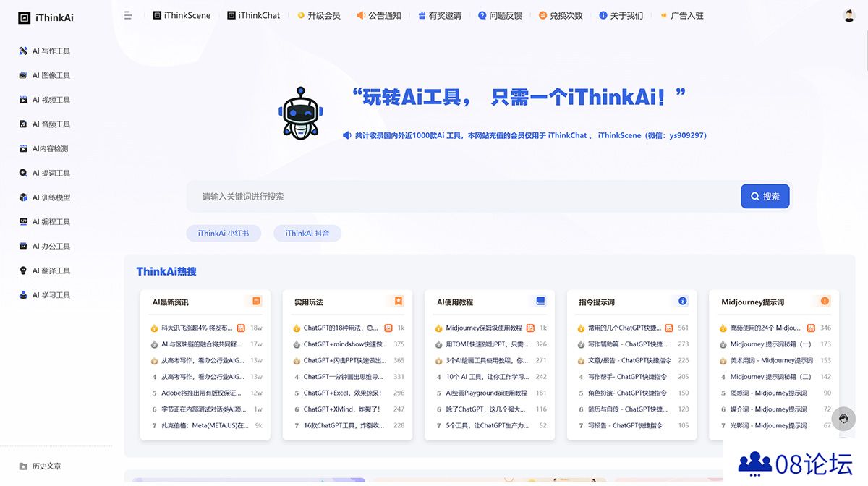Open AI 视频工具 in sidebar

(45, 100)
